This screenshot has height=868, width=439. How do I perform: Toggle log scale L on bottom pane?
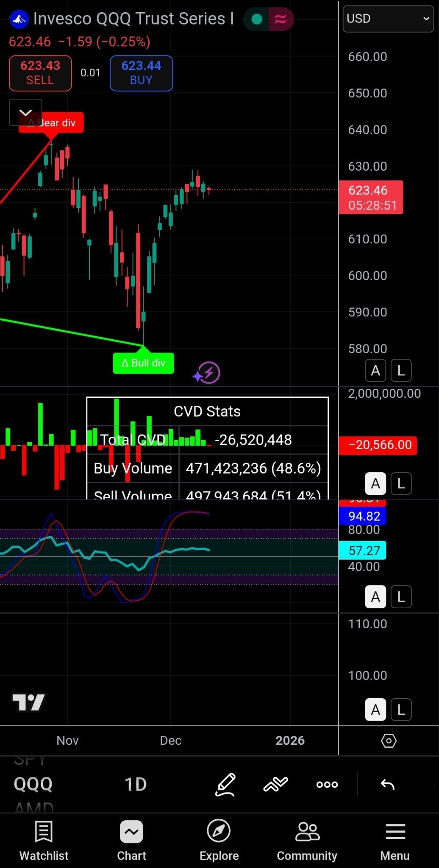click(x=401, y=709)
